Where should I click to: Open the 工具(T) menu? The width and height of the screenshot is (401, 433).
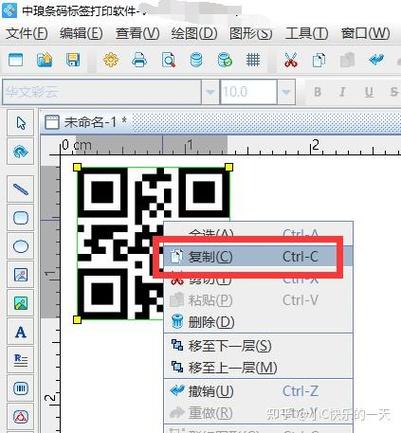[307, 34]
